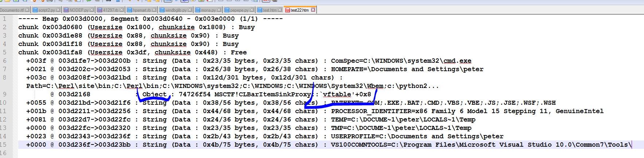
Task: Close the 41297.rb tab
Action: (122, 10)
